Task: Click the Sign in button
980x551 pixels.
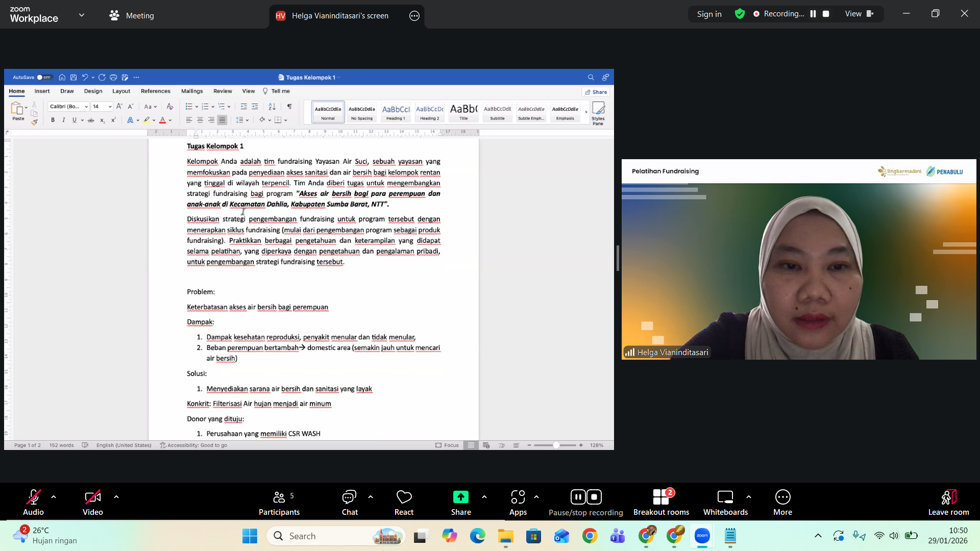Action: tap(709, 14)
